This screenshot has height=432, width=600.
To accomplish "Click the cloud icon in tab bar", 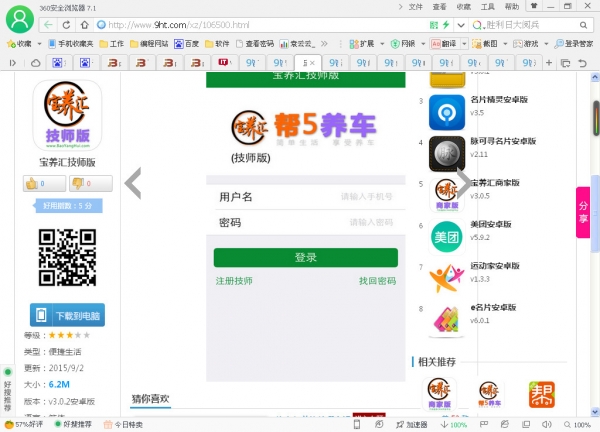I will [x=36, y=63].
